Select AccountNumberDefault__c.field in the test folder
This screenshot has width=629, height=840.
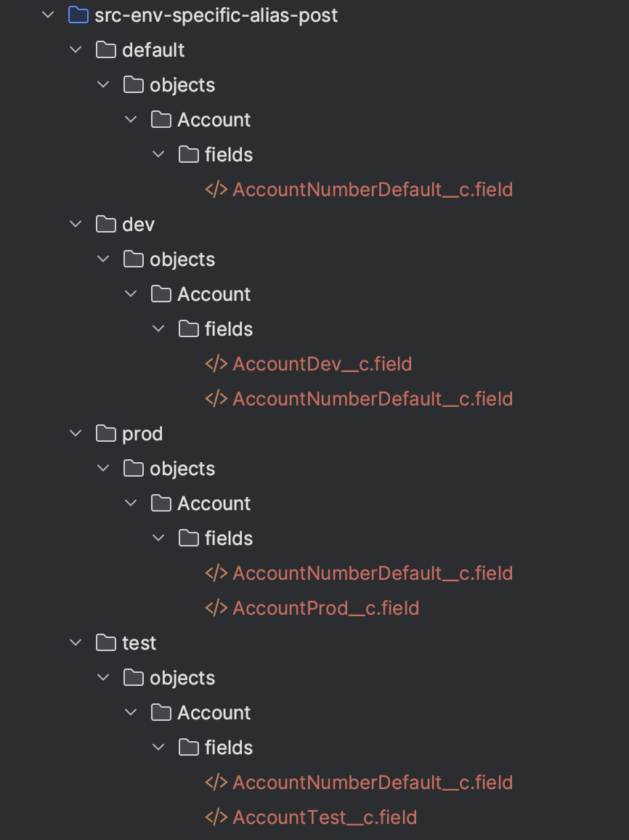click(373, 783)
